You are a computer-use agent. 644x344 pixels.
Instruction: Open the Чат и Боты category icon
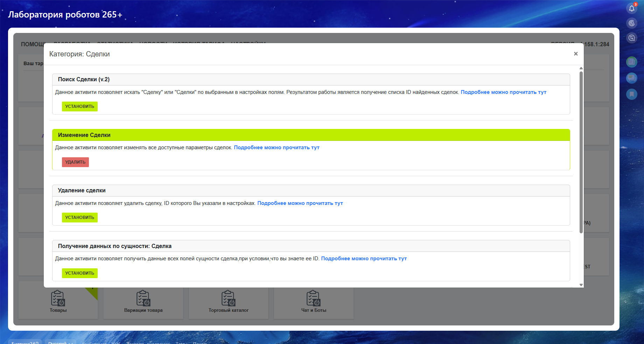pos(314,298)
